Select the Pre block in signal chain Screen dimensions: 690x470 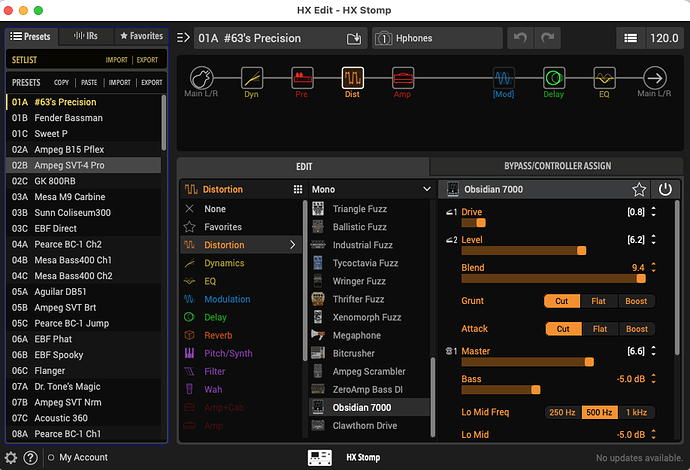[x=302, y=78]
